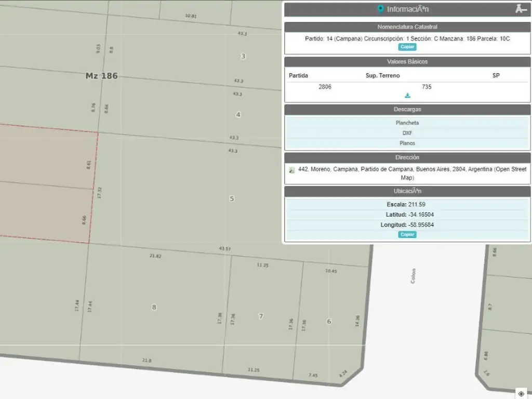Open the Plancheta download
The width and height of the screenshot is (532, 399).
[x=407, y=123]
